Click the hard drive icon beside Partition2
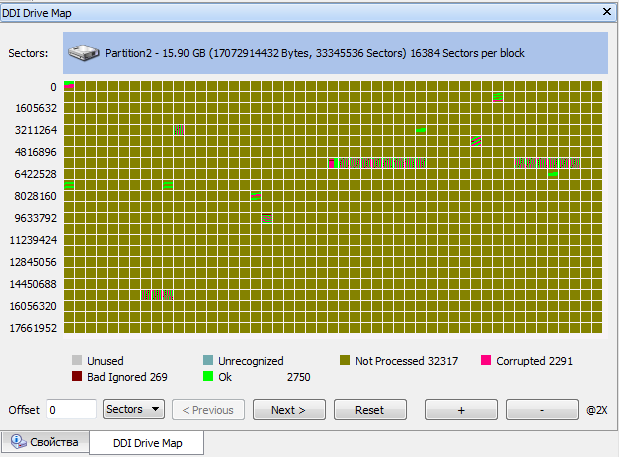 click(x=83, y=53)
